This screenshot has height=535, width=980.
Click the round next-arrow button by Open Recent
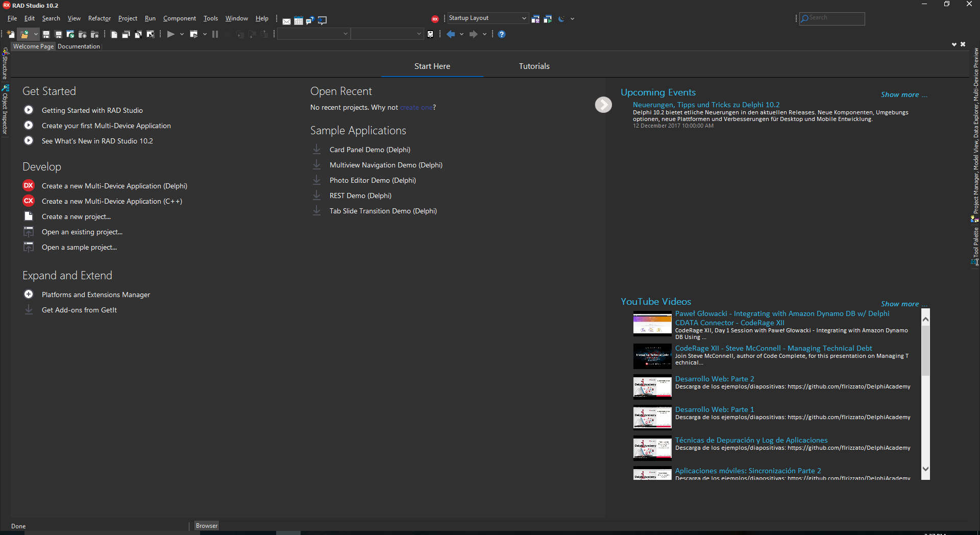[603, 105]
